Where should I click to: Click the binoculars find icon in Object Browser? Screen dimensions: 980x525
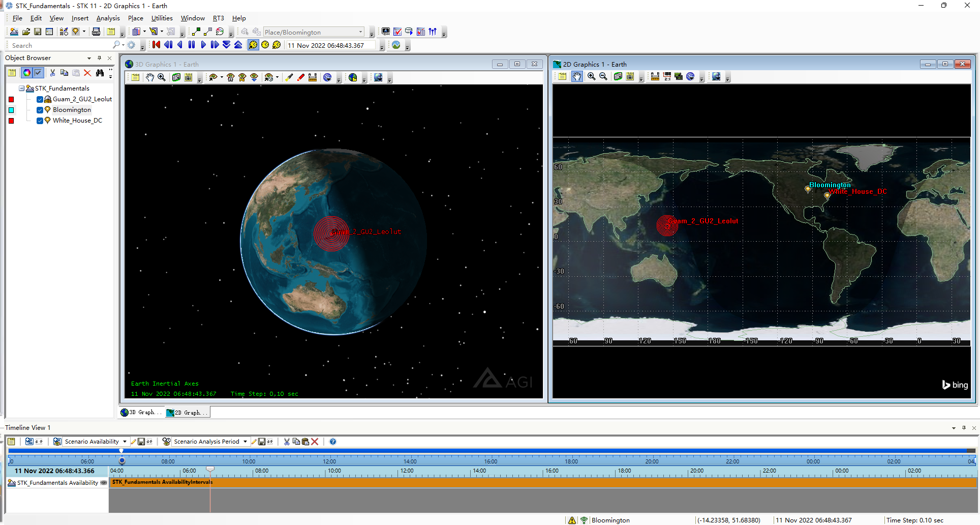(100, 73)
